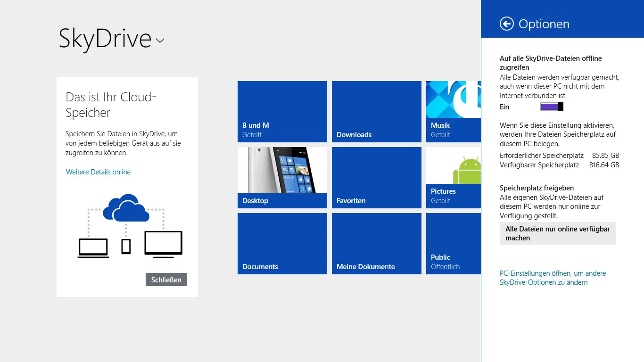Screen dimensions: 644x362
Task: Close the cloud storage info card with Schließen
Action: [166, 280]
